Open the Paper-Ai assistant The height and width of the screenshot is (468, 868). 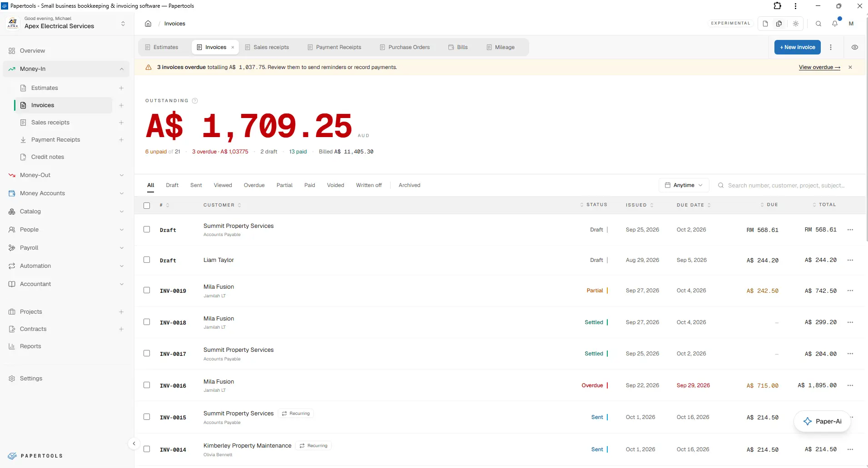click(822, 421)
